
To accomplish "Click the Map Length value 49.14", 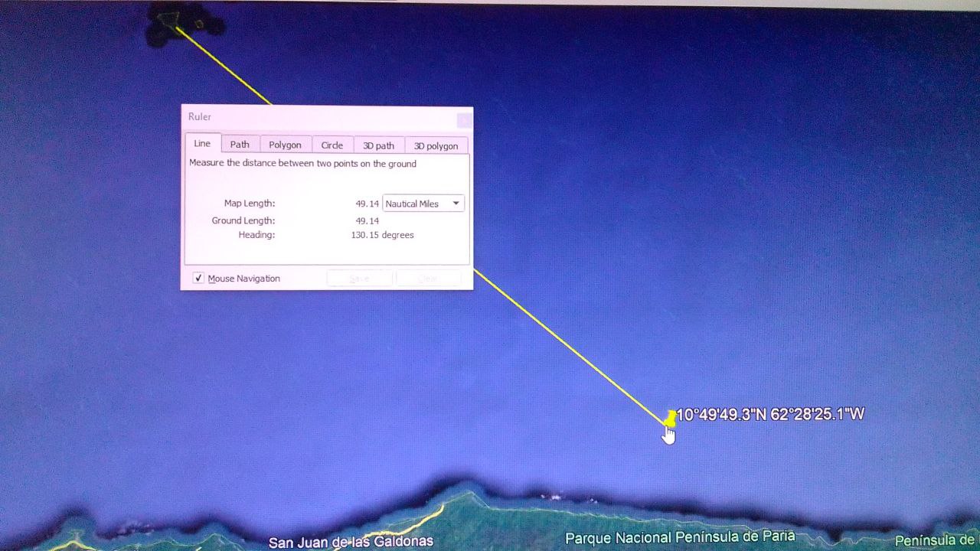I will pos(367,204).
